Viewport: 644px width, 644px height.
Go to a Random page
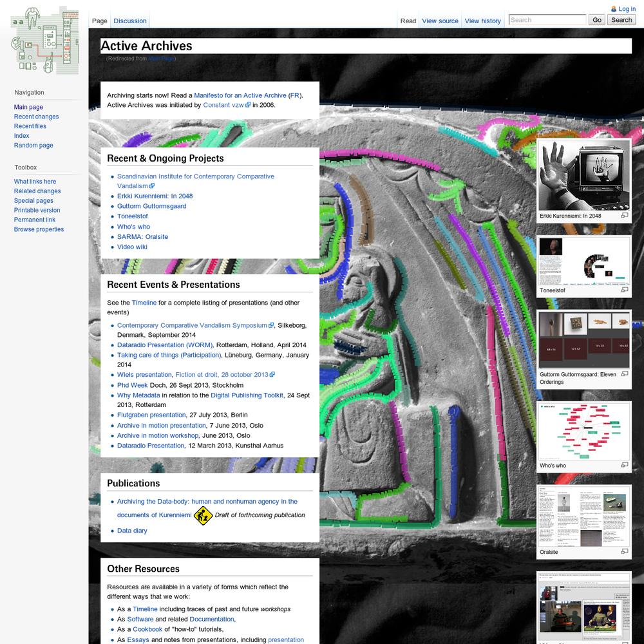[33, 145]
